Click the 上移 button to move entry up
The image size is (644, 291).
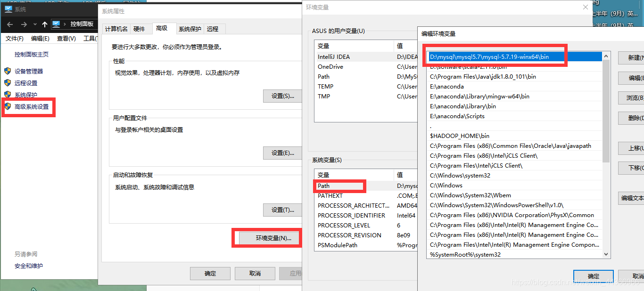click(x=632, y=148)
